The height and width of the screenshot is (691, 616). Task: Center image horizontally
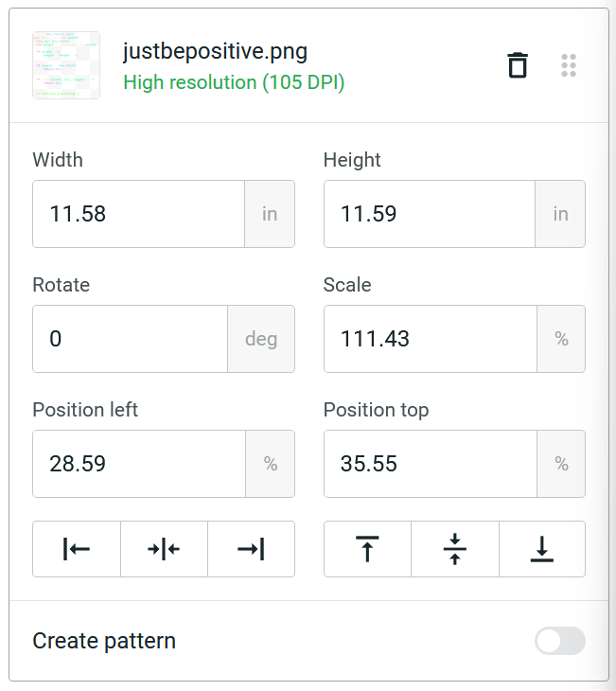(164, 549)
